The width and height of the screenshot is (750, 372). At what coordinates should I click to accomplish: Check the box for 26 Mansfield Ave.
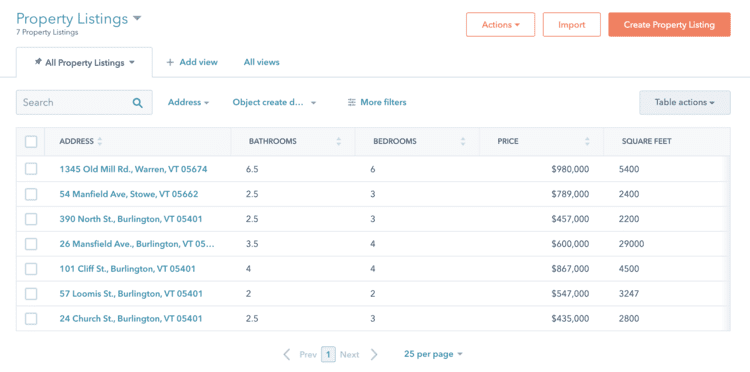tap(31, 244)
